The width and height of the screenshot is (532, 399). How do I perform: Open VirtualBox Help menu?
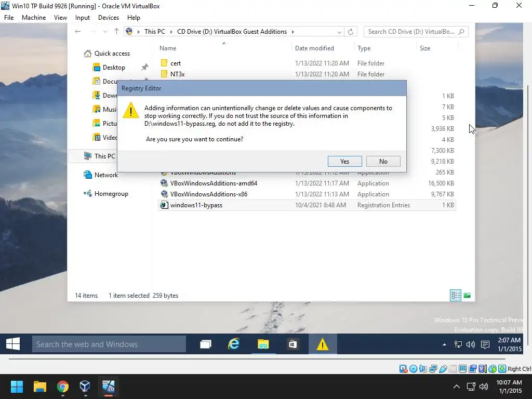click(x=134, y=18)
